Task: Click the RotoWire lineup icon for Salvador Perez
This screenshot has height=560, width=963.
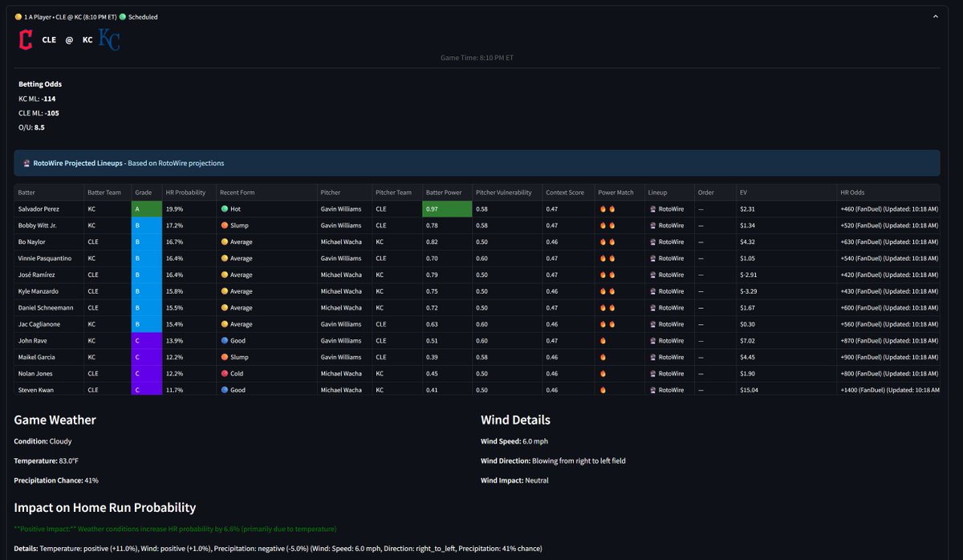Action: 652,209
